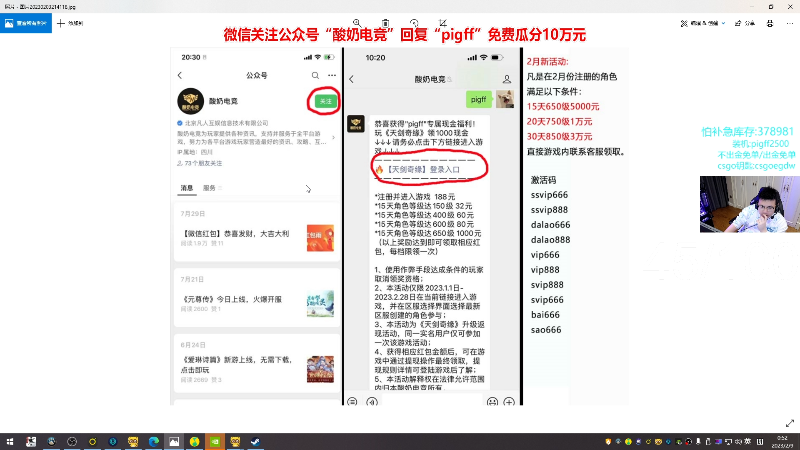The height and width of the screenshot is (450, 800).
Task: Click the activation code sao666
Action: 546,330
